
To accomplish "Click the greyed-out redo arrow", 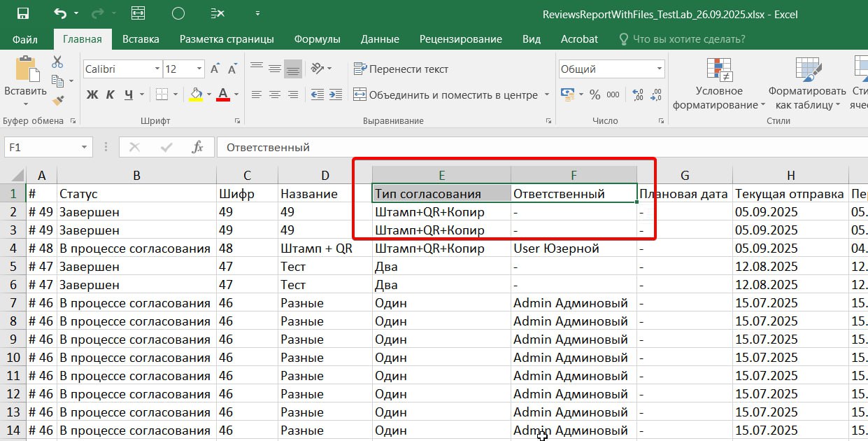I will [97, 13].
